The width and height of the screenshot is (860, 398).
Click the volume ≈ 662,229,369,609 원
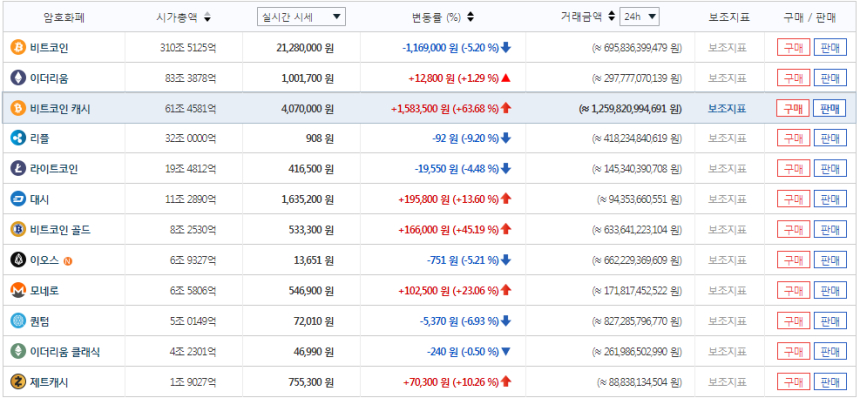click(637, 260)
